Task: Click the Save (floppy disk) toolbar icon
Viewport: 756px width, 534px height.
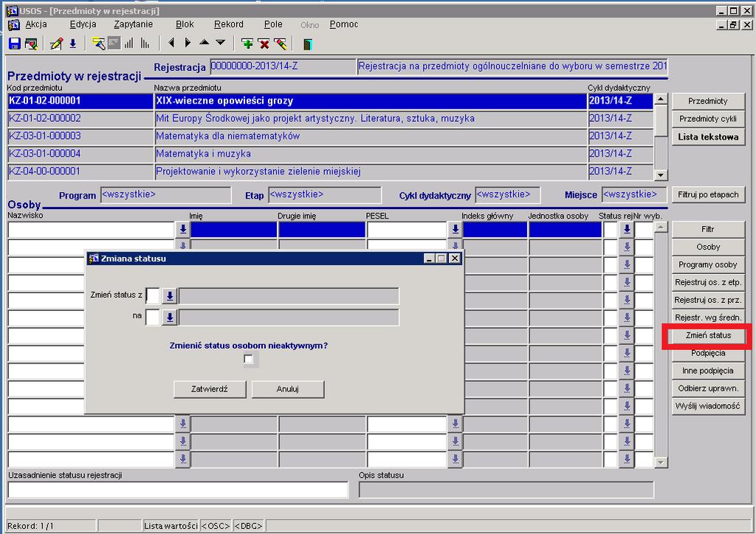Action: click(15, 44)
